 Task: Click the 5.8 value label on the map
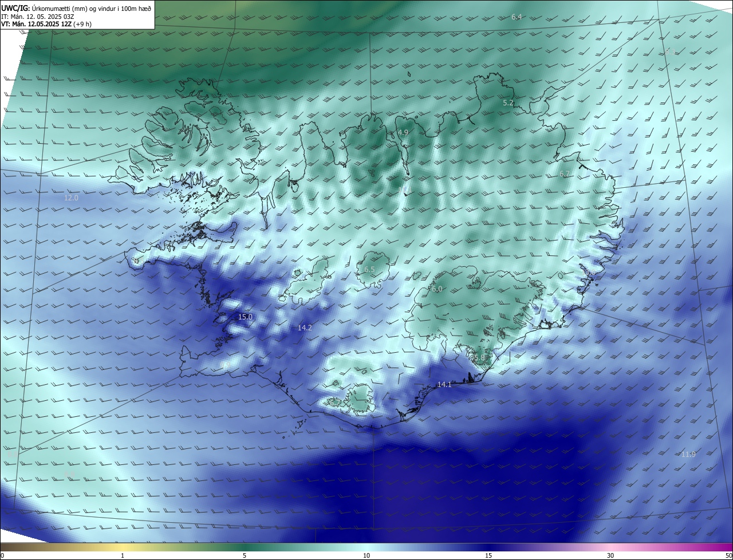coord(479,358)
